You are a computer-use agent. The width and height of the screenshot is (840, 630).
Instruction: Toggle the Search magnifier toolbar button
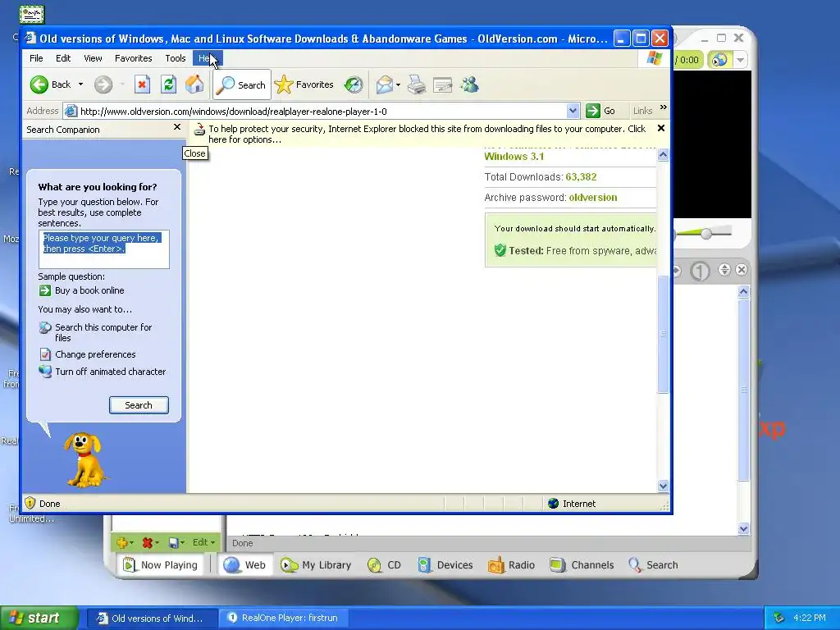(x=242, y=84)
